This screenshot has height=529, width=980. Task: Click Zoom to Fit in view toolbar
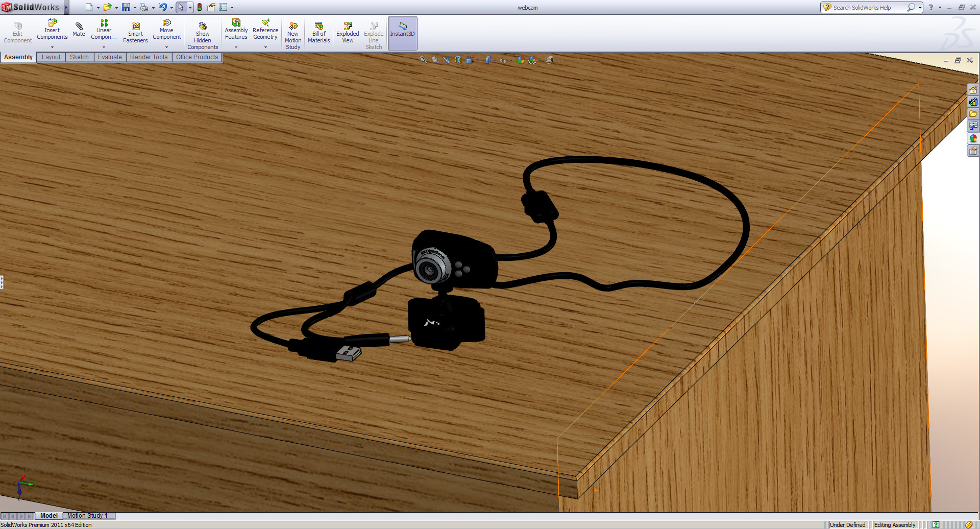(x=423, y=60)
